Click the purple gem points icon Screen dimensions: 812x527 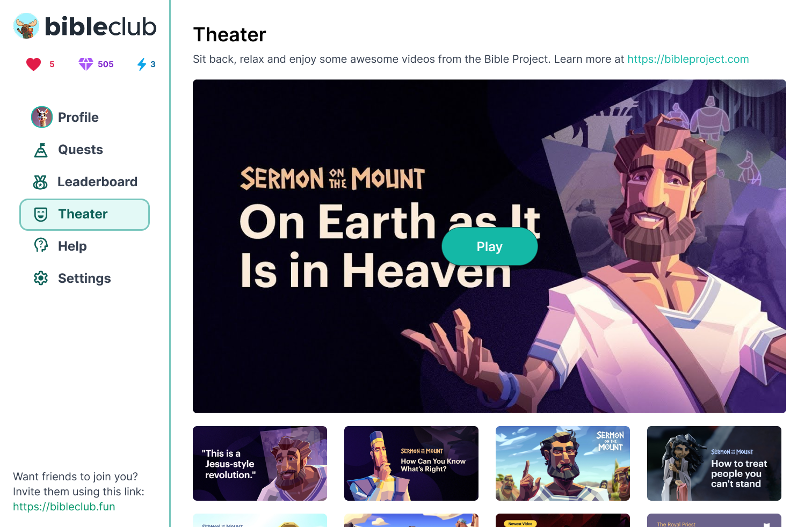click(x=86, y=64)
